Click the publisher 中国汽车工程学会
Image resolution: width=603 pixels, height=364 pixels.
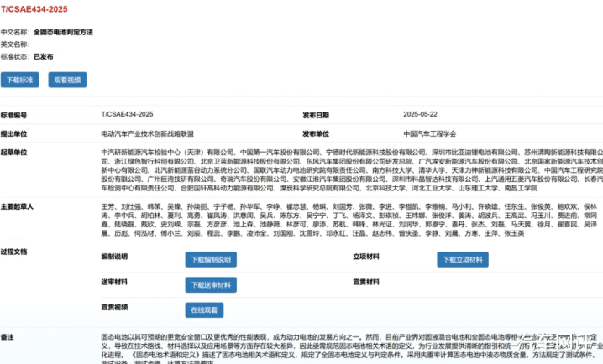tap(429, 133)
